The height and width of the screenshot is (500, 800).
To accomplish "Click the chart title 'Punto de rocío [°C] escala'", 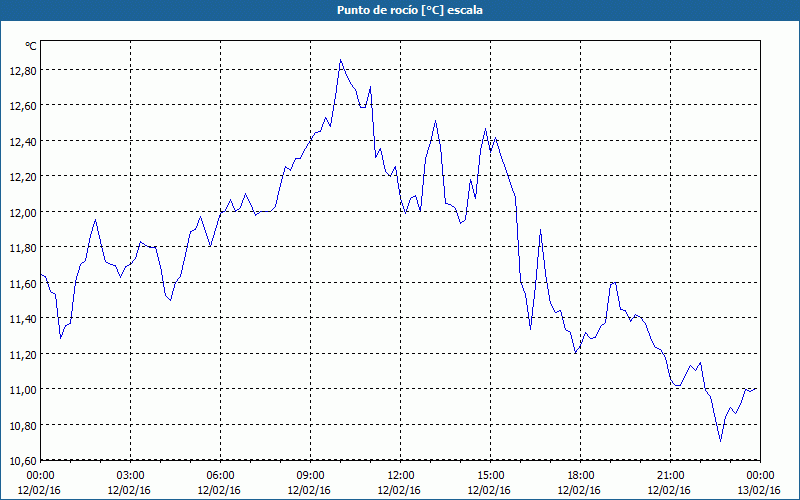I will [x=410, y=10].
